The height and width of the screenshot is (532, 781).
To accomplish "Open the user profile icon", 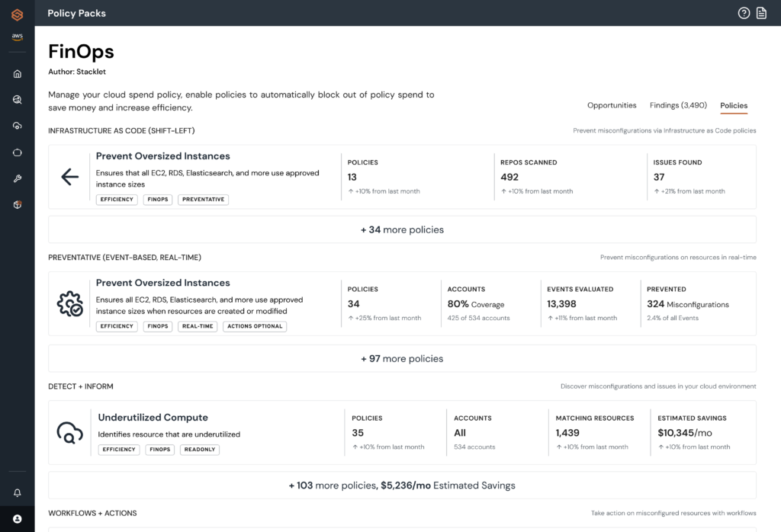I will point(17,519).
